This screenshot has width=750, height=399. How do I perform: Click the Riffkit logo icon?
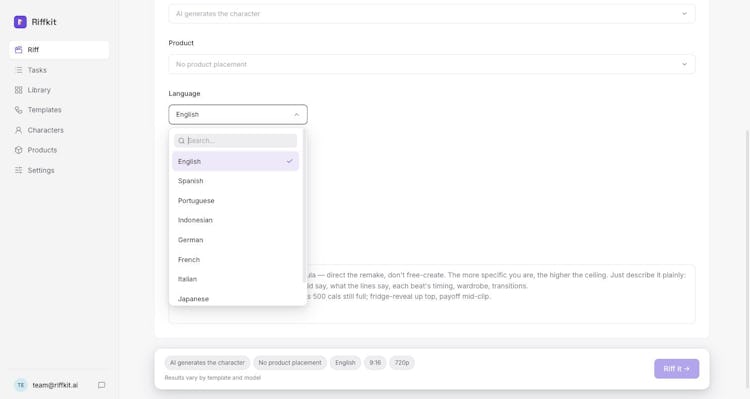point(20,22)
